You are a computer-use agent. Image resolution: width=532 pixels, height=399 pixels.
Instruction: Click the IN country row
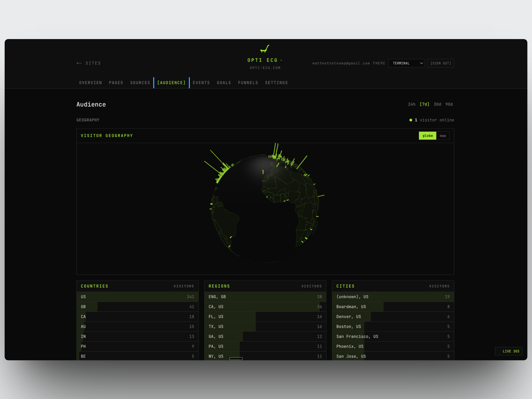tap(137, 337)
